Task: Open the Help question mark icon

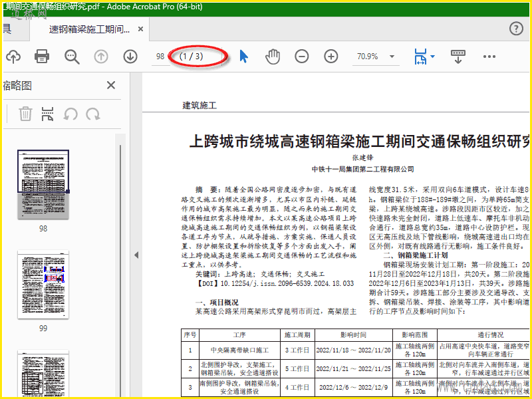Action: (516, 29)
